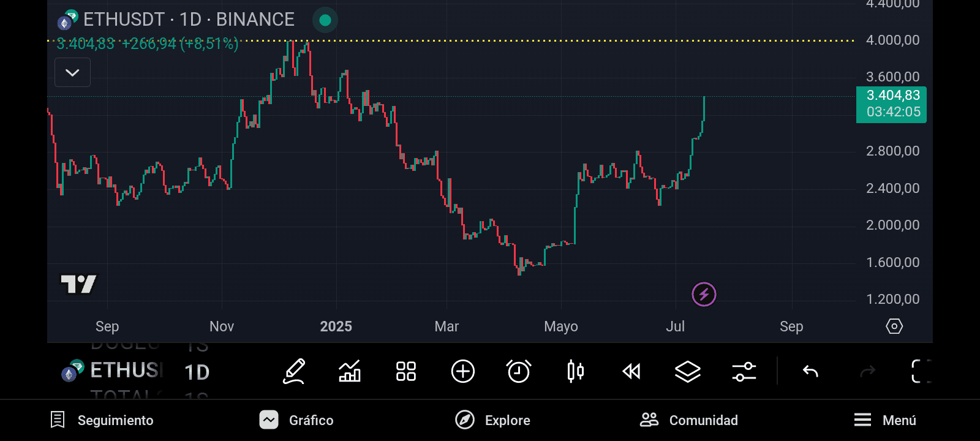Click the 1.200,00 price axis label
980x441 pixels.
click(892, 300)
